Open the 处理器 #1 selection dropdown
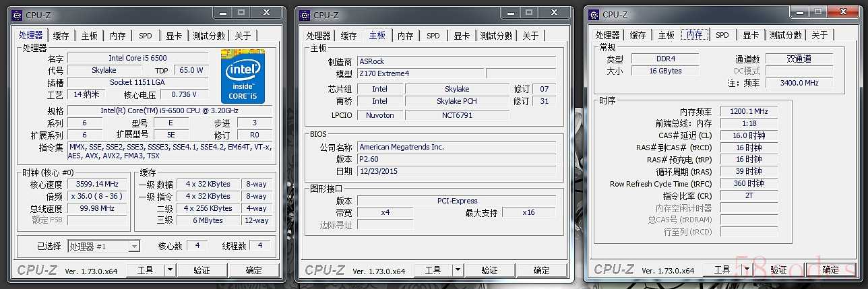 pyautogui.click(x=133, y=247)
